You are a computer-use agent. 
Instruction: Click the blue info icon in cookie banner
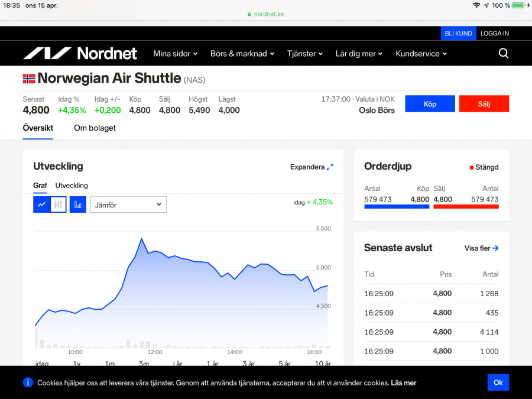(x=28, y=382)
